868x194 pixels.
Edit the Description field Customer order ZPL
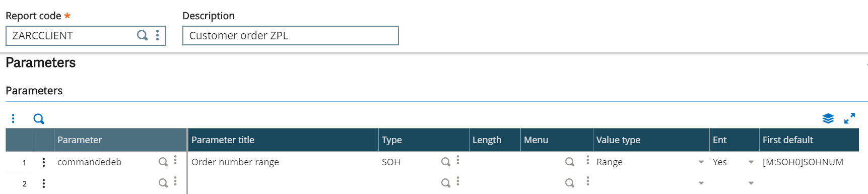point(291,36)
